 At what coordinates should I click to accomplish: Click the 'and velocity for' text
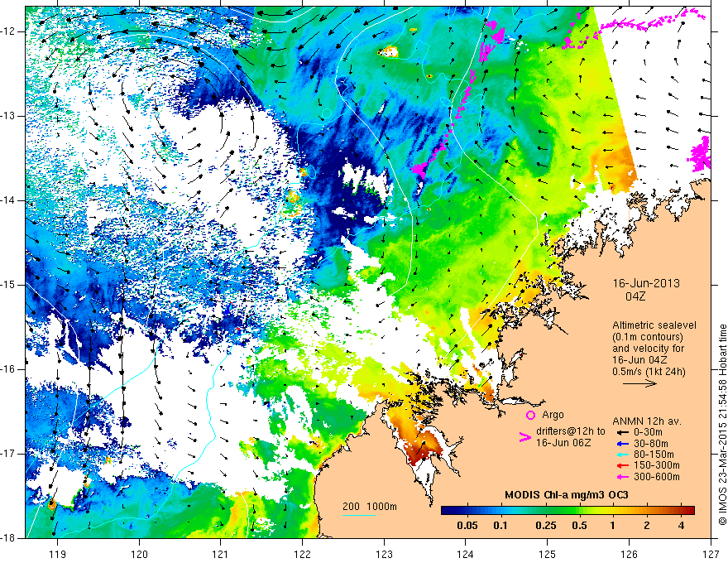point(648,348)
